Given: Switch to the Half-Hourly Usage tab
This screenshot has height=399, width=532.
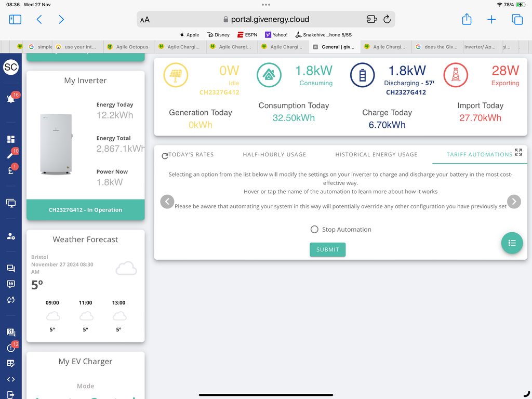Looking at the screenshot, I should 274,154.
